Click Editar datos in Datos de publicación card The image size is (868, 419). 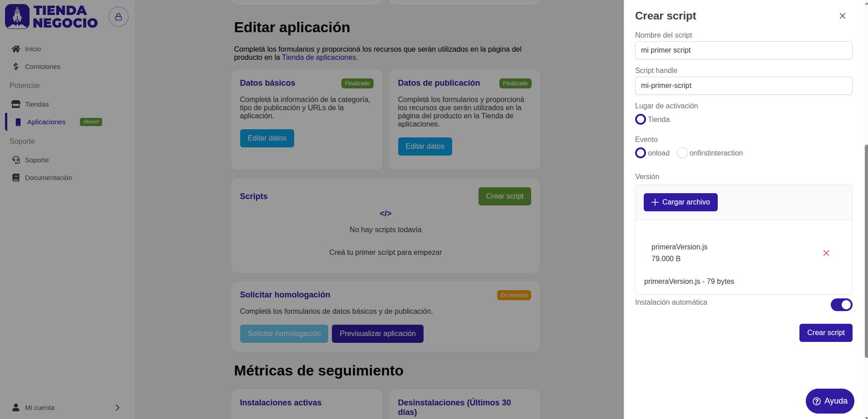click(x=425, y=146)
